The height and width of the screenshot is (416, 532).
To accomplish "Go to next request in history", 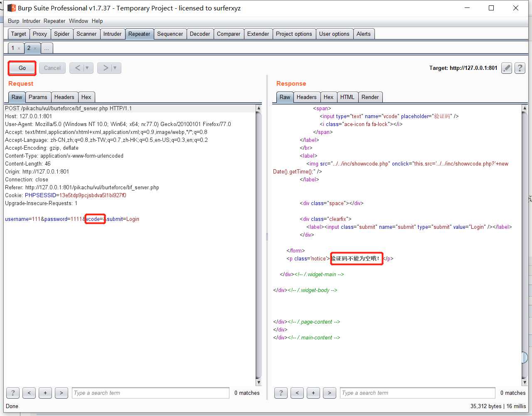I will pos(105,68).
